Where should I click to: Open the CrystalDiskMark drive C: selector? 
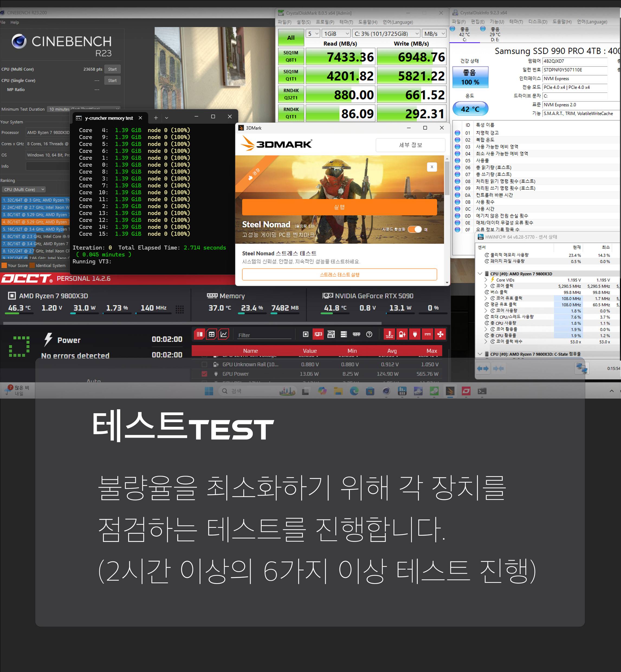(x=386, y=34)
